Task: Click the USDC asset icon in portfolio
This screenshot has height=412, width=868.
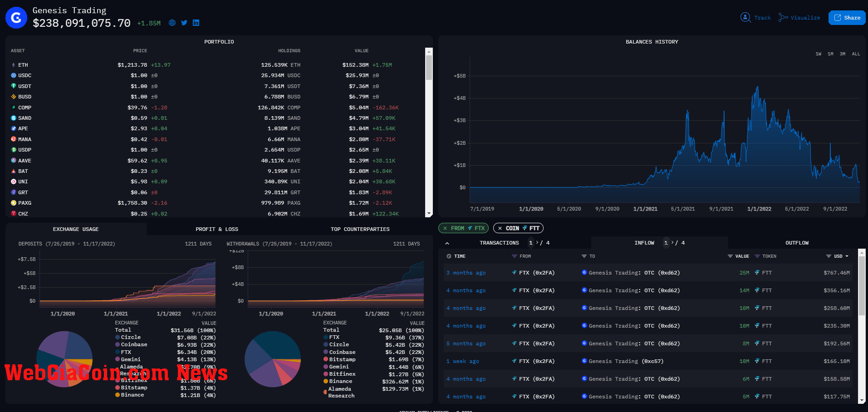Action: [14, 76]
